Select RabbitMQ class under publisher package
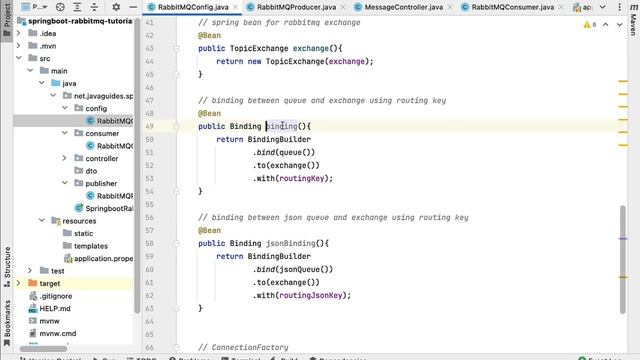640x360 pixels. (x=109, y=196)
